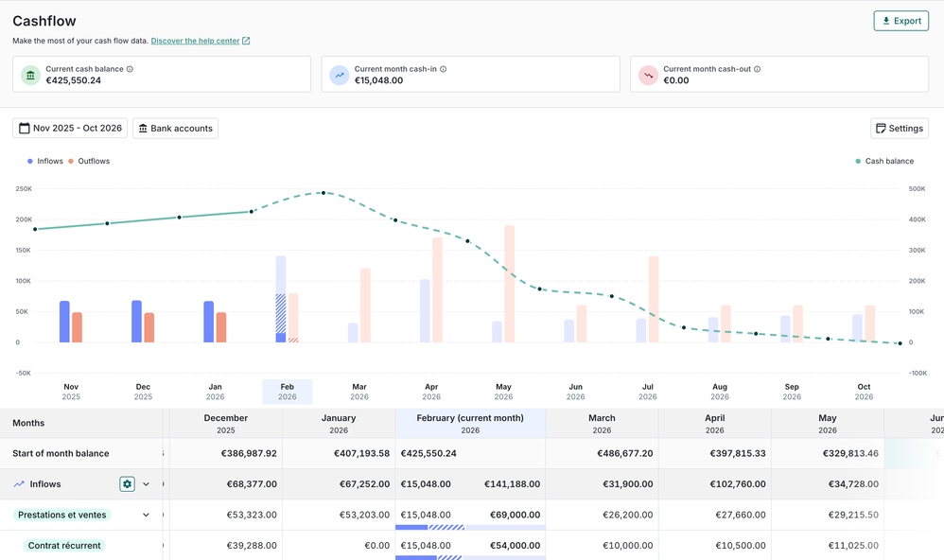Image resolution: width=944 pixels, height=560 pixels.
Task: Click the Inflows row trend icon
Action: click(x=19, y=484)
